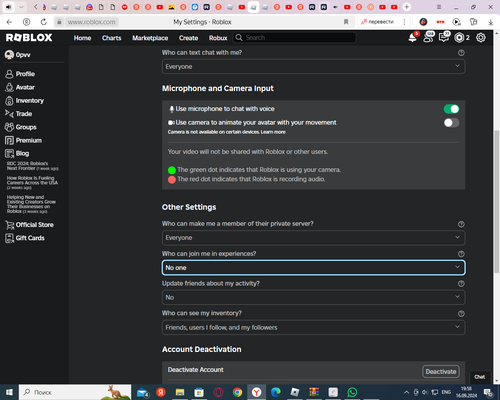Open Blog from the sidebar
The width and height of the screenshot is (500, 400).
[17, 153]
